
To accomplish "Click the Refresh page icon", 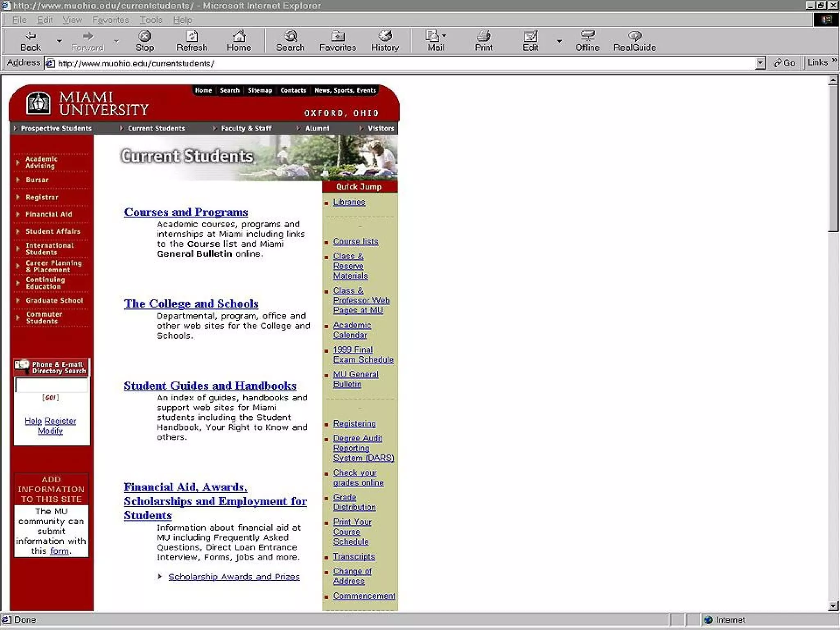I will (192, 36).
